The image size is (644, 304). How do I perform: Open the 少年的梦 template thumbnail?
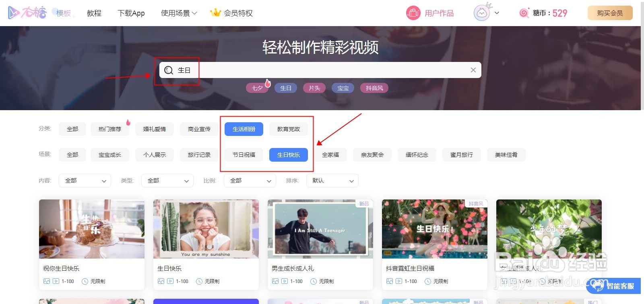point(549,229)
